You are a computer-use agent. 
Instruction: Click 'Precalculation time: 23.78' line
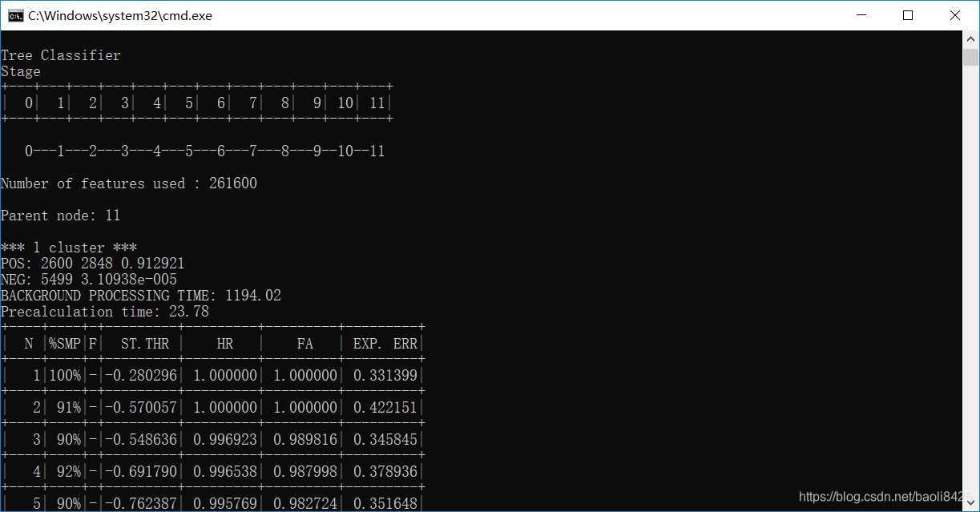pos(105,312)
